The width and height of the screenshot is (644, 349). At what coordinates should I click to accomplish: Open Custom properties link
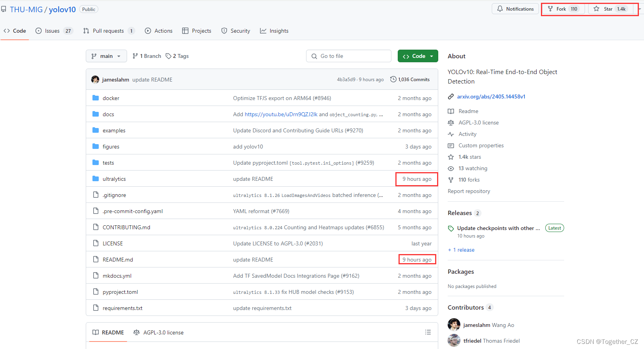click(x=481, y=145)
